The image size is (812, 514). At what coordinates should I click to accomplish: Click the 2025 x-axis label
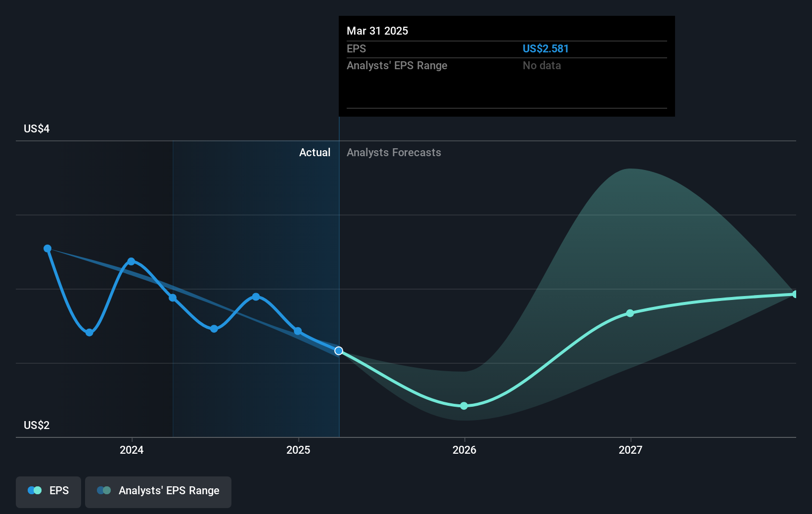click(x=298, y=450)
